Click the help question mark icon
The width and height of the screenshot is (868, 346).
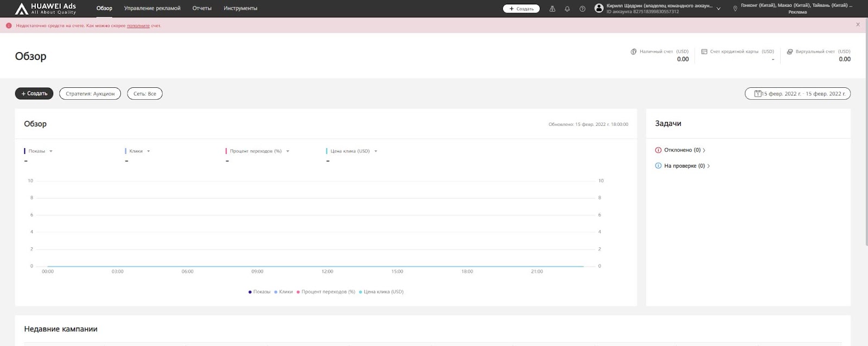click(582, 9)
